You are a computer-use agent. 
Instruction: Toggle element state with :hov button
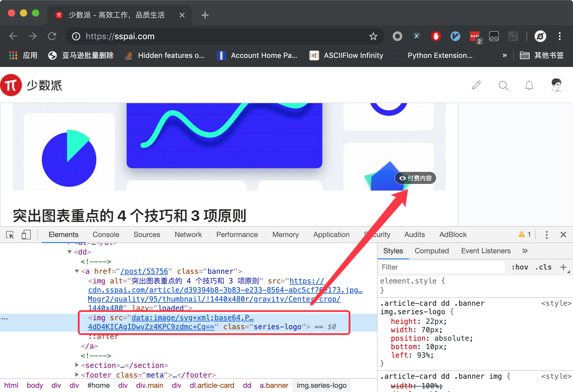[520, 267]
